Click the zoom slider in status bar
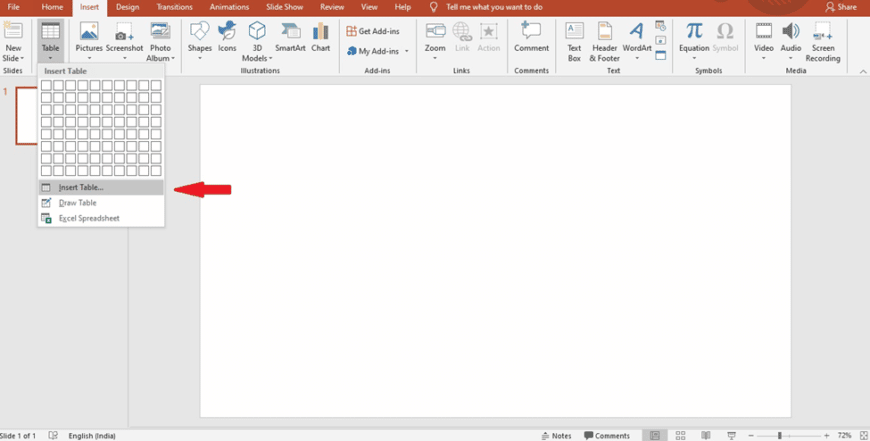The width and height of the screenshot is (870, 441). (x=780, y=436)
